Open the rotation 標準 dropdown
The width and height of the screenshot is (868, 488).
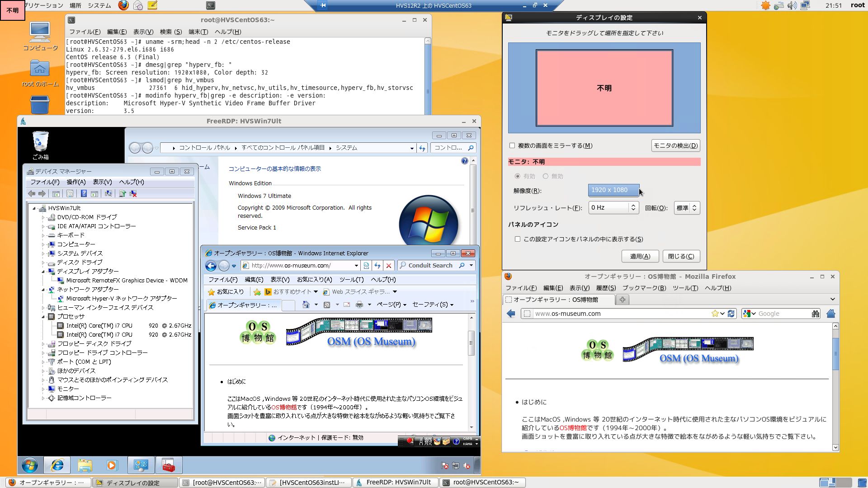[x=687, y=208]
